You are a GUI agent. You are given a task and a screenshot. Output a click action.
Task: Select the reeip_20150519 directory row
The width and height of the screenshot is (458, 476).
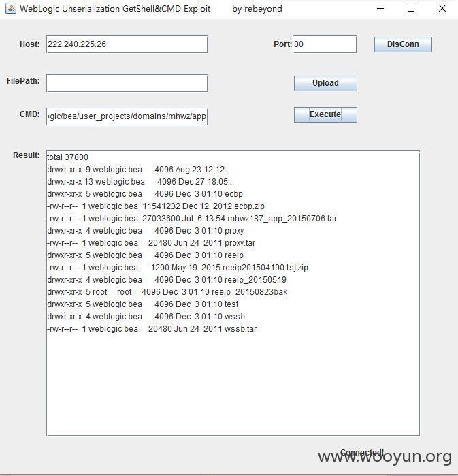click(167, 280)
